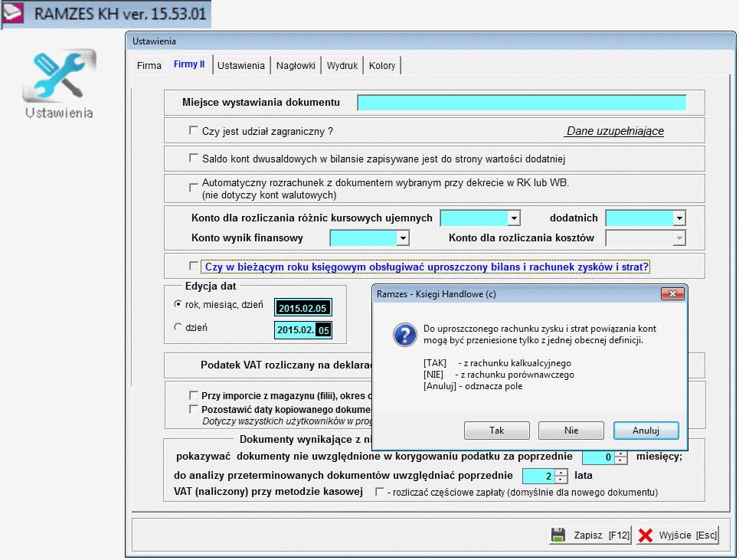Enable 'Czy jest udział zagraniczny' checkbox
The width and height of the screenshot is (739, 560).
click(193, 130)
